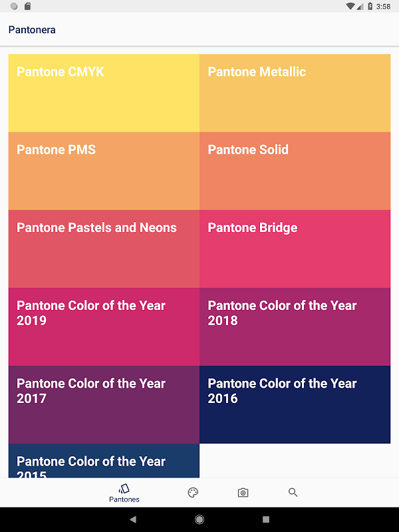Select the Pantone Solid category
399x532 pixels.
[x=295, y=171]
